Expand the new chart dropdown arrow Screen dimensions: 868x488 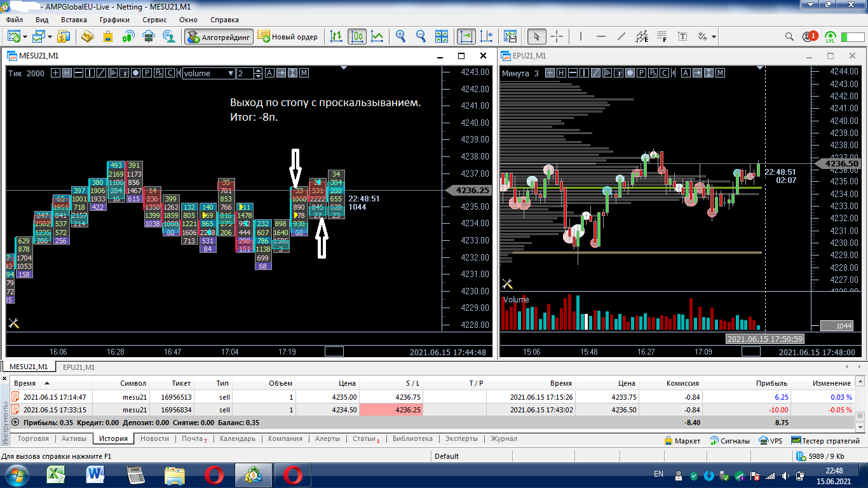coord(25,37)
